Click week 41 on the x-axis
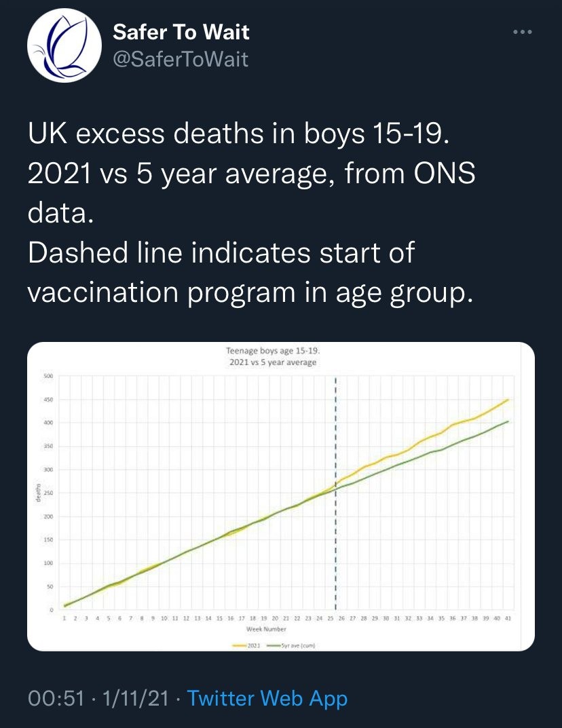The image size is (562, 728). click(x=507, y=619)
